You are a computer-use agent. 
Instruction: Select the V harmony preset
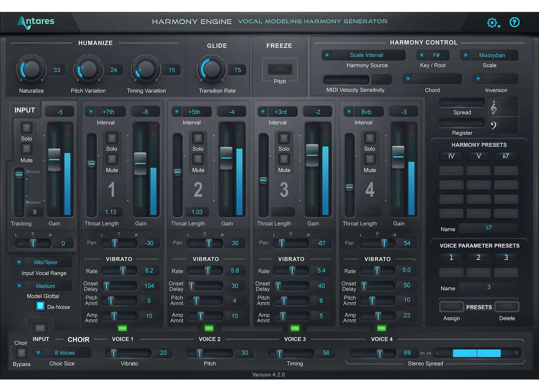479,156
